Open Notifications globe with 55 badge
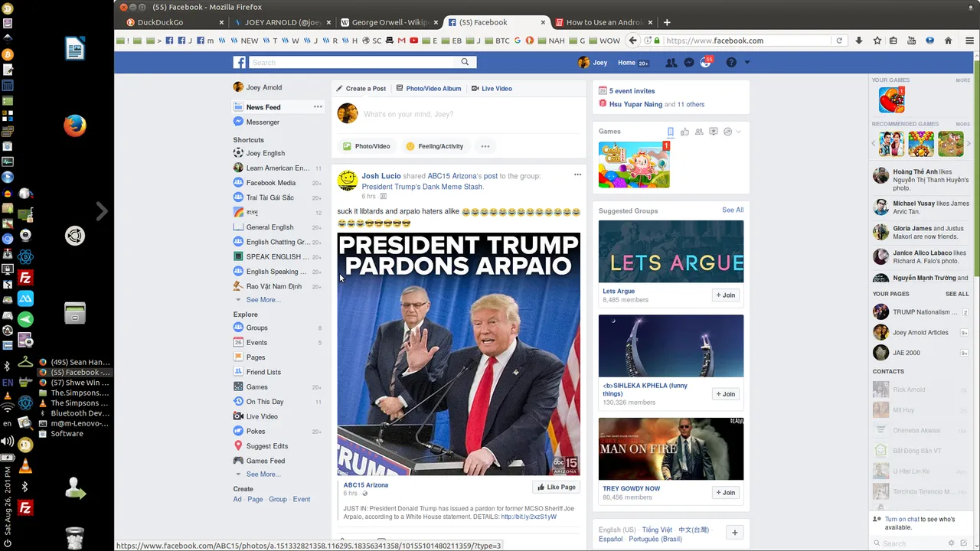This screenshot has height=551, width=980. pos(706,62)
